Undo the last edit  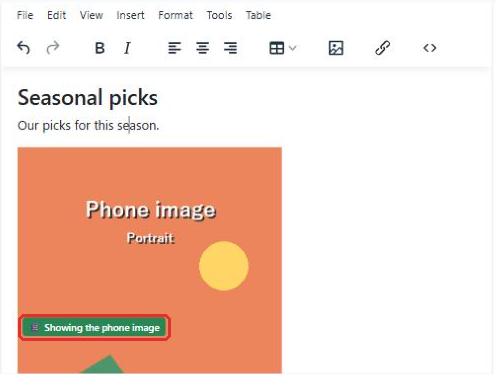coord(24,48)
